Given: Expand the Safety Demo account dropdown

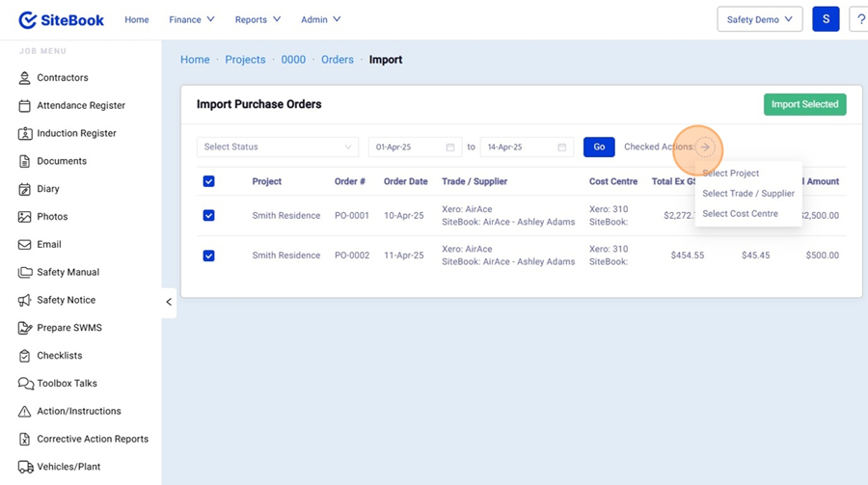Looking at the screenshot, I should (x=760, y=19).
